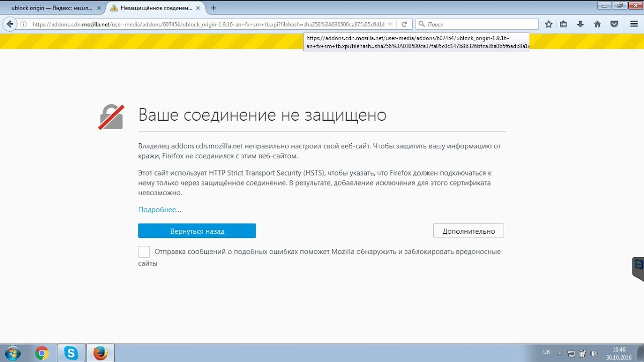Switch the UK keyboard language indicator
Viewport: 644px width, 362px height.
[546, 352]
